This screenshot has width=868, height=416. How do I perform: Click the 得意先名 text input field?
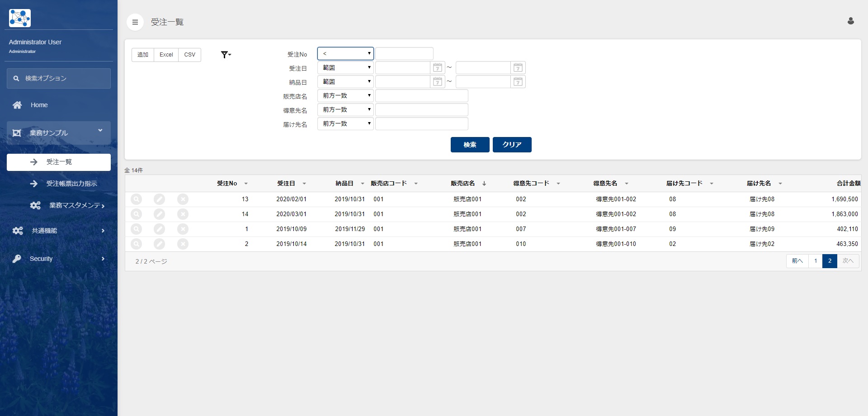point(421,110)
